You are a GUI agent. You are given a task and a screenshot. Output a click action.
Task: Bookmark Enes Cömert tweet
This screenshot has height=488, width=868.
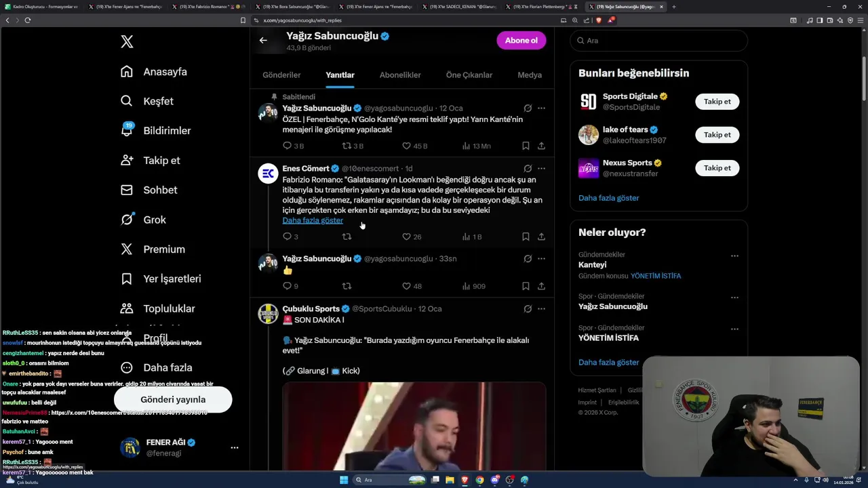click(526, 237)
